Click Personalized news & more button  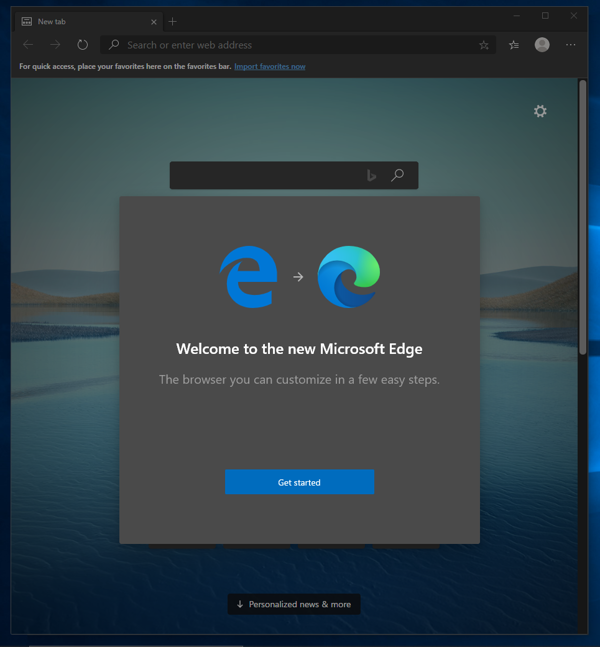(x=294, y=604)
